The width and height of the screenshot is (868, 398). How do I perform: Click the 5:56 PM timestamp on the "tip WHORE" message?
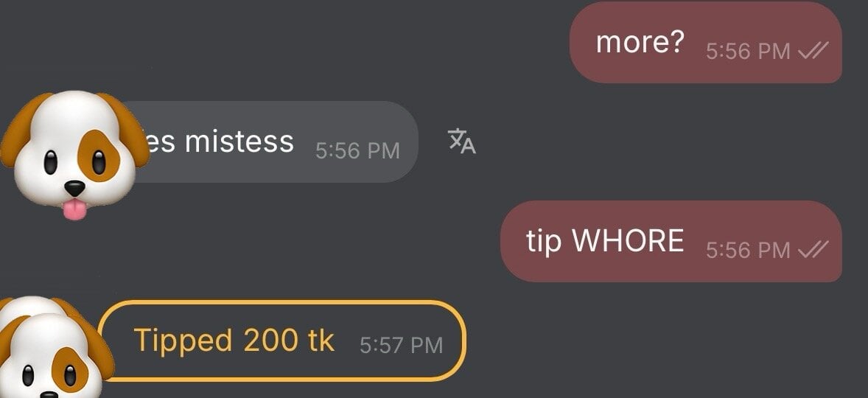point(748,250)
